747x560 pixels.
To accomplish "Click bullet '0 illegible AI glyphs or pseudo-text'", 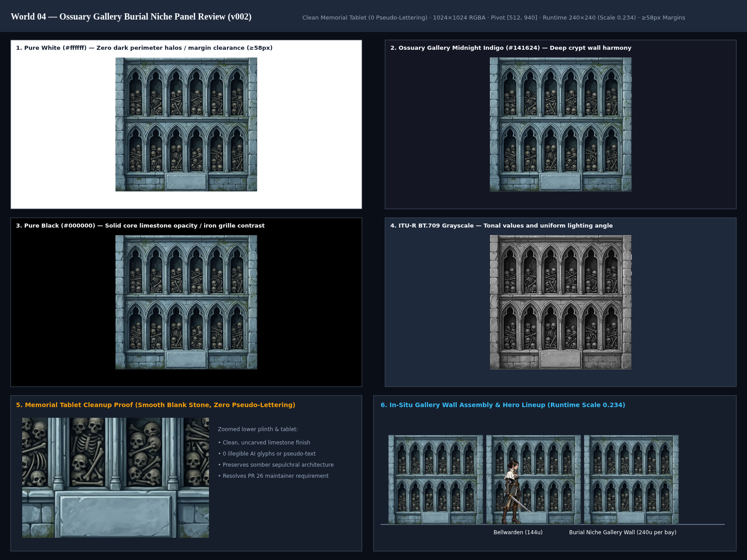I will tap(267, 454).
